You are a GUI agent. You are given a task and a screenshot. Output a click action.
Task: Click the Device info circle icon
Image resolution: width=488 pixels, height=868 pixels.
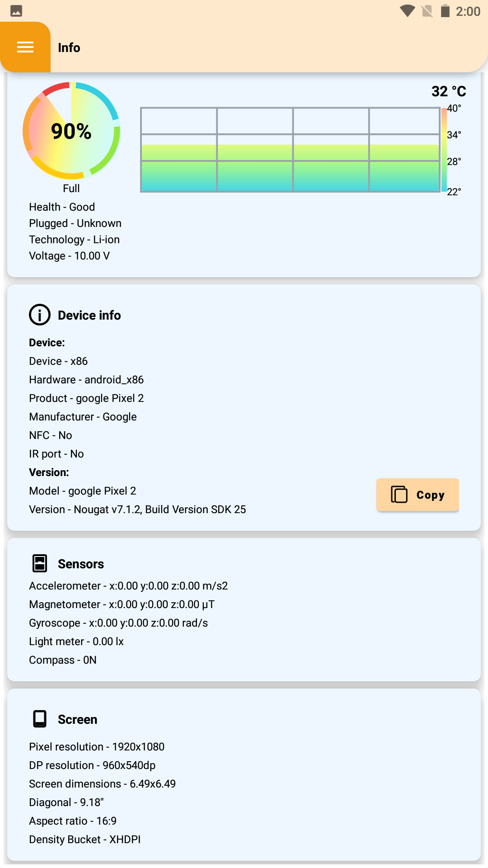(x=40, y=315)
